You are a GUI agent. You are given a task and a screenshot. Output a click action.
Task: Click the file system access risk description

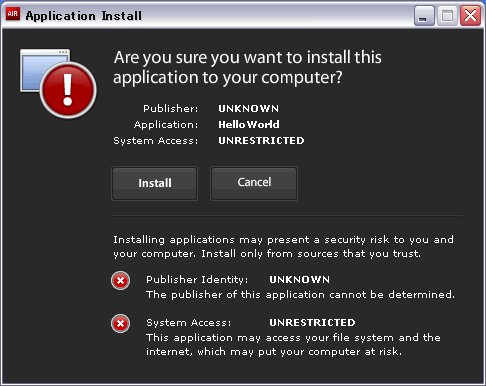click(293, 344)
